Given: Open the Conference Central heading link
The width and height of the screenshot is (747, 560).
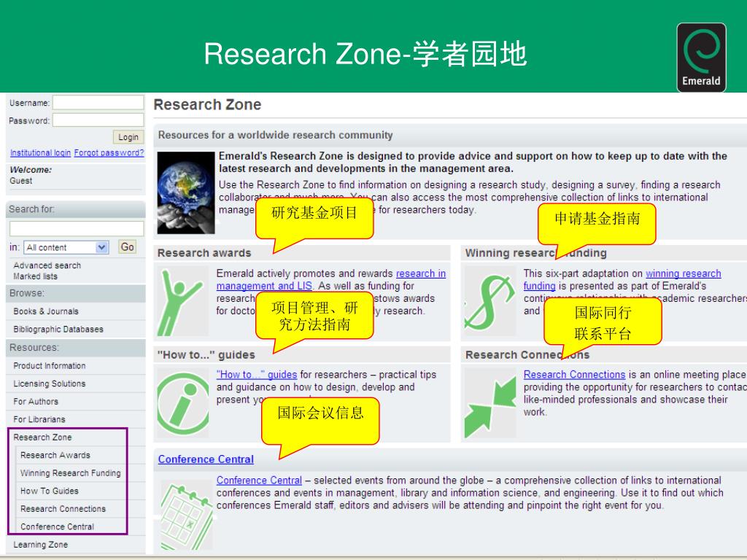Looking at the screenshot, I should (206, 459).
